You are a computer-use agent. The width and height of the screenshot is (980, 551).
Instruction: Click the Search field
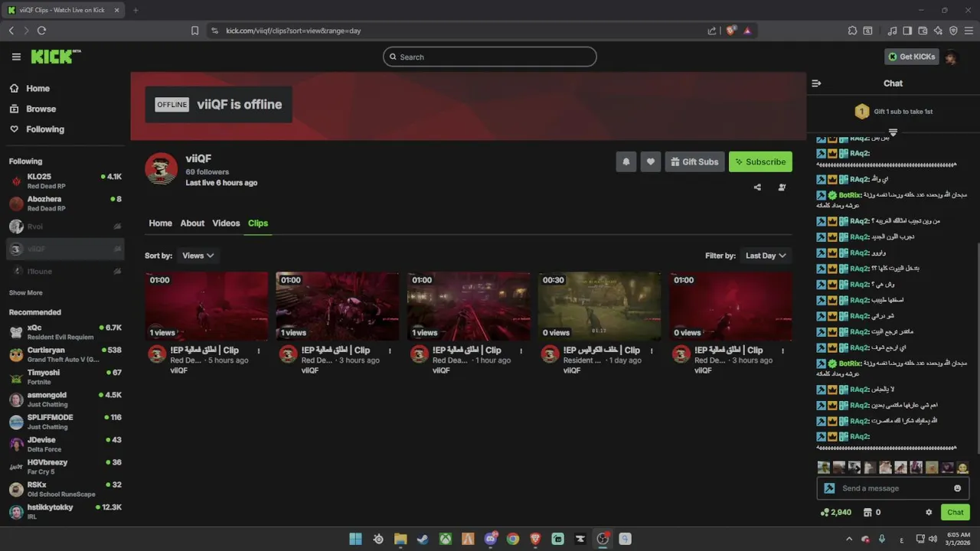tap(490, 57)
